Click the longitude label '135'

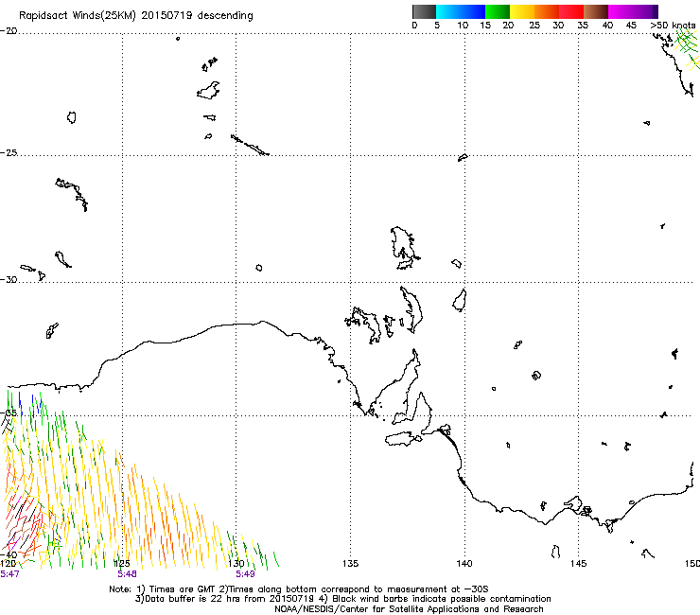point(350,564)
